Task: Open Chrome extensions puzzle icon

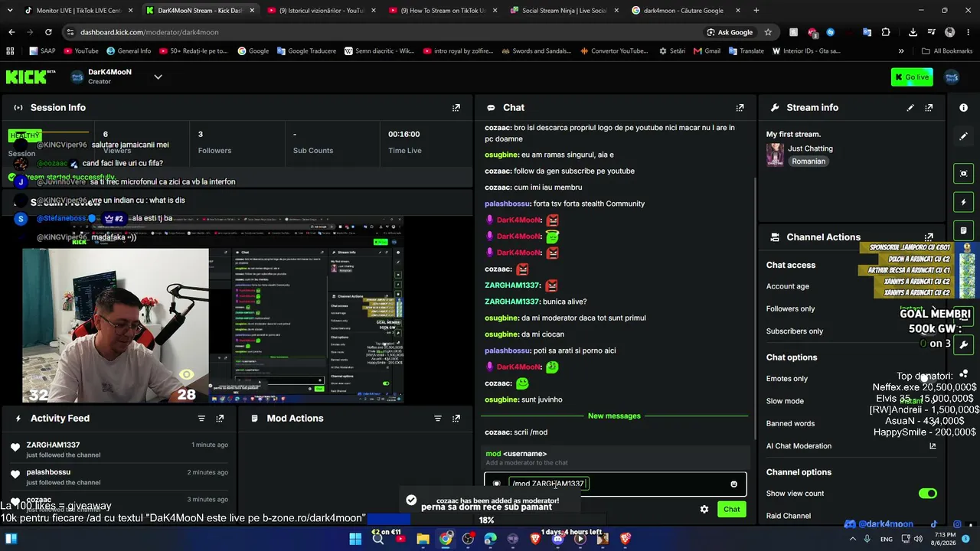Action: point(886,32)
